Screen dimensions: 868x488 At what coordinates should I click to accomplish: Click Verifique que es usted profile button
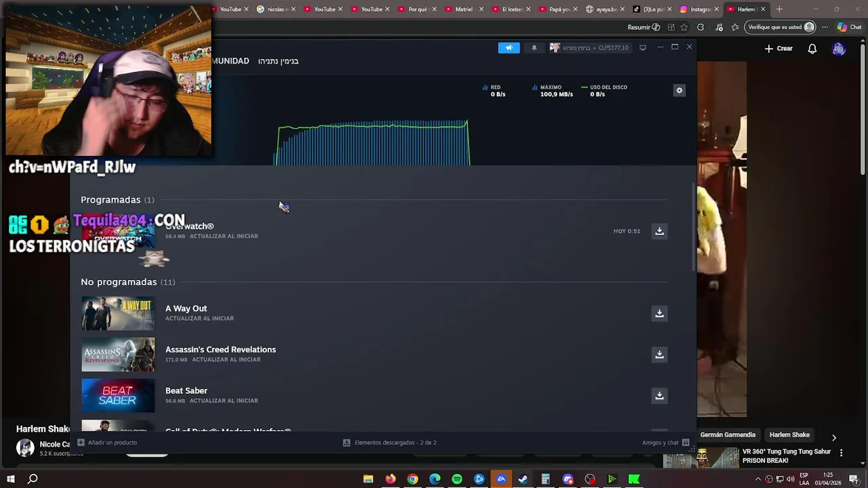pos(780,27)
